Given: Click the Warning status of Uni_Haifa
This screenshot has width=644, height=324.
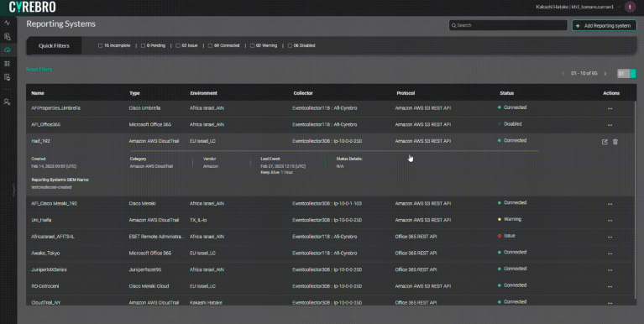Looking at the screenshot, I should click(510, 219).
